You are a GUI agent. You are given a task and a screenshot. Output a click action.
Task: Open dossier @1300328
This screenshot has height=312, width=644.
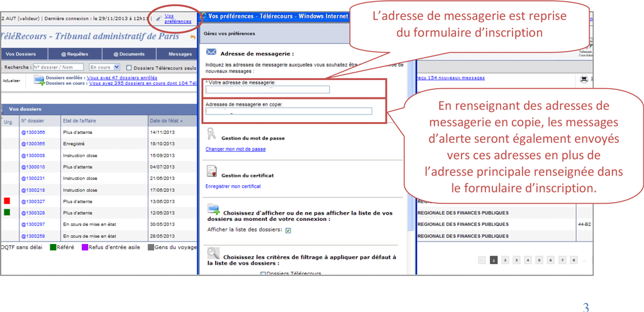(33, 213)
